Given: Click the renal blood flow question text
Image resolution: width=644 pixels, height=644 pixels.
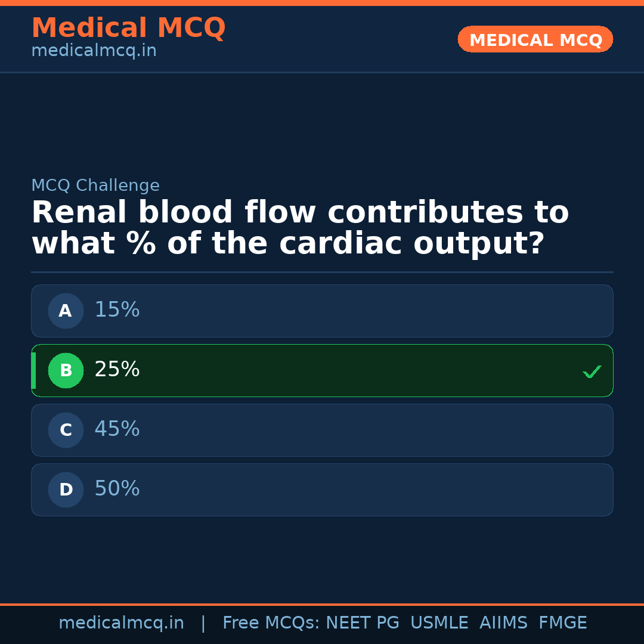Looking at the screenshot, I should tap(300, 228).
